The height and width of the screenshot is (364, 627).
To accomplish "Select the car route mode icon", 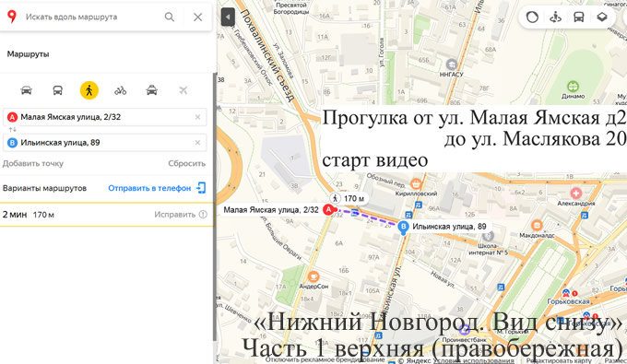I will [x=27, y=90].
